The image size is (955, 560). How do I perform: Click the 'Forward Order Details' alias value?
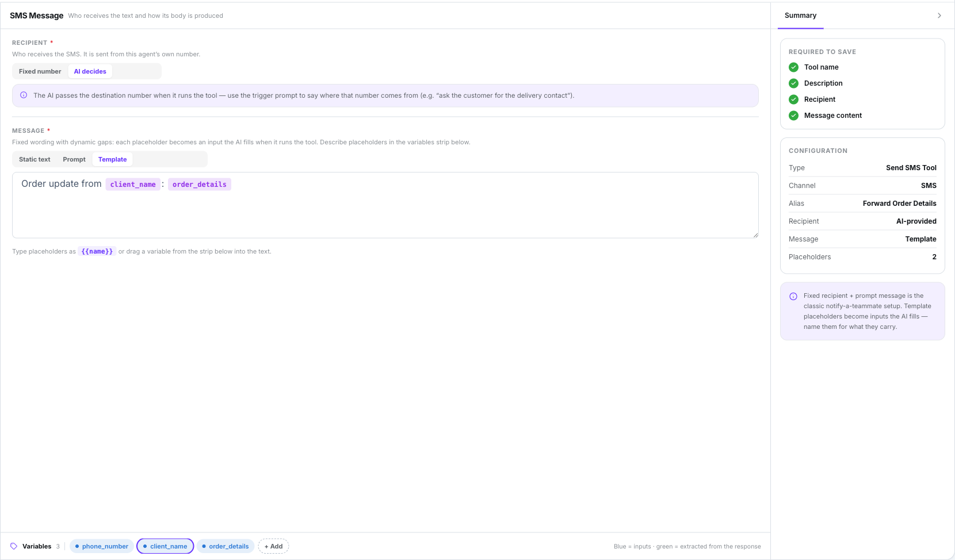coord(900,204)
